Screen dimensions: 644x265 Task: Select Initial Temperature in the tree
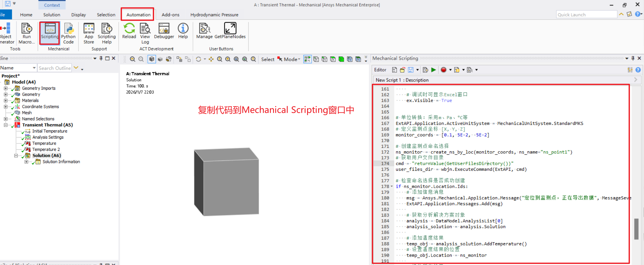tap(50, 131)
